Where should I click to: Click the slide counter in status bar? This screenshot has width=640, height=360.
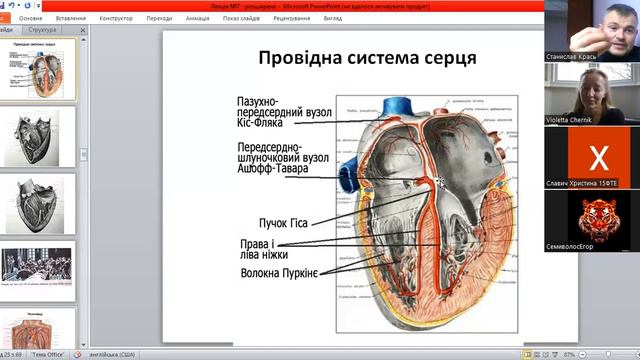[11, 355]
